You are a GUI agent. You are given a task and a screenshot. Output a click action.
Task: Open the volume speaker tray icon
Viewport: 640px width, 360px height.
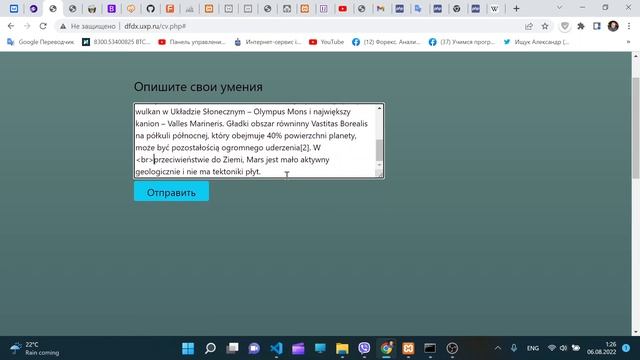pyautogui.click(x=564, y=348)
